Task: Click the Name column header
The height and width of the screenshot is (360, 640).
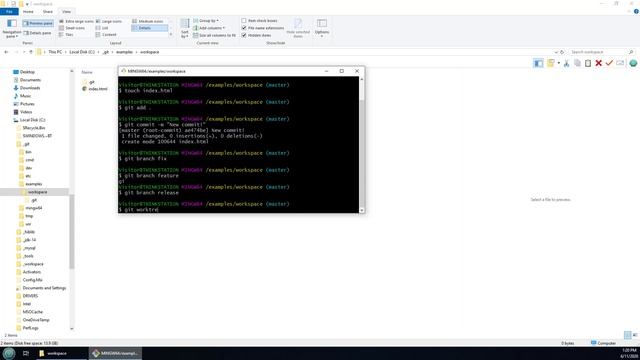Action: [x=87, y=72]
